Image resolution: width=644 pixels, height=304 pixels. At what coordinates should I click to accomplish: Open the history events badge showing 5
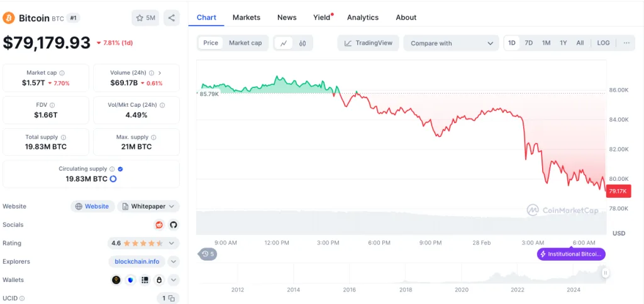tap(208, 254)
